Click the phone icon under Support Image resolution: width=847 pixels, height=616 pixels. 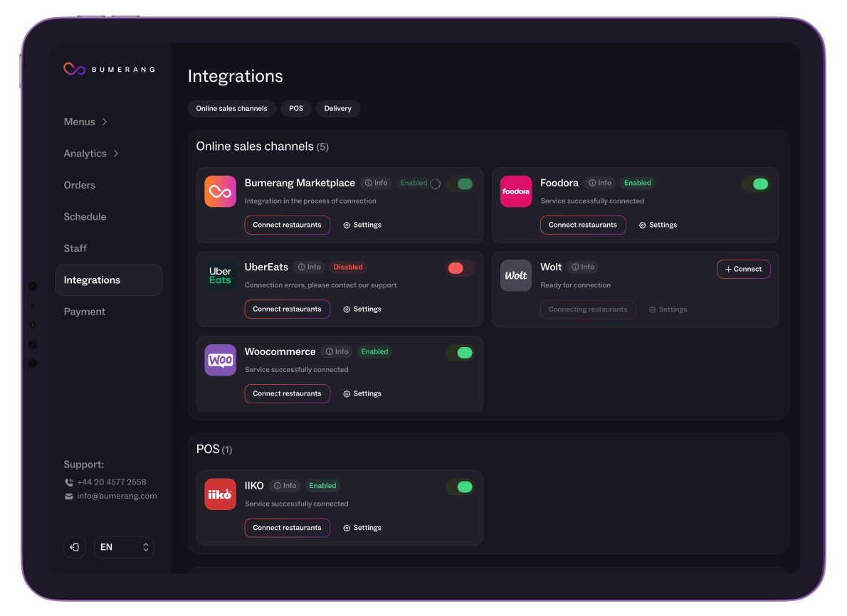tap(68, 482)
